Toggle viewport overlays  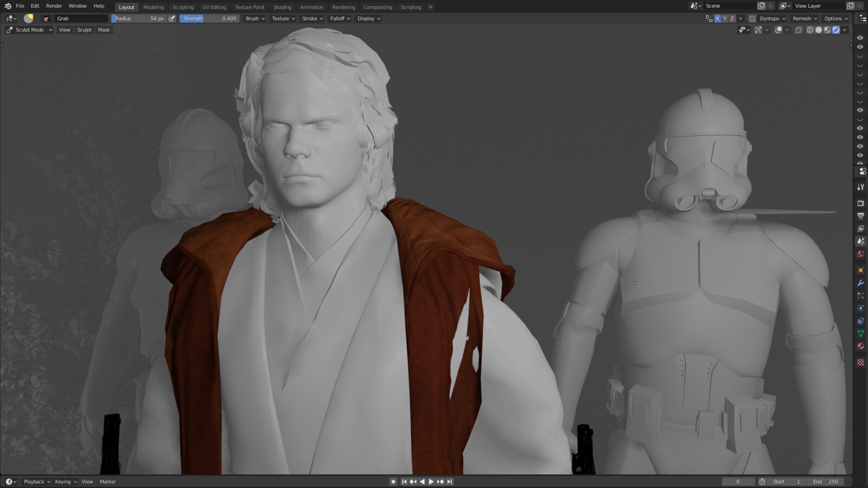pos(778,30)
